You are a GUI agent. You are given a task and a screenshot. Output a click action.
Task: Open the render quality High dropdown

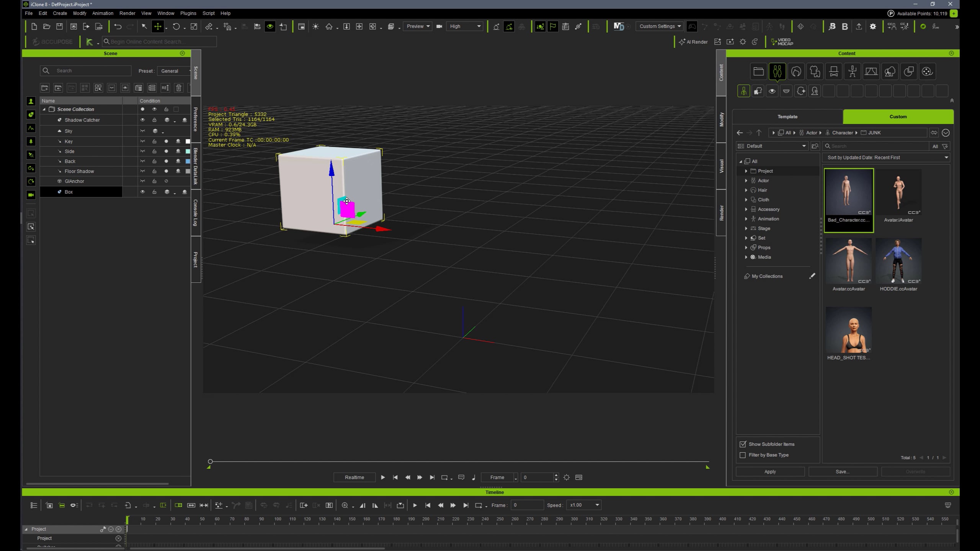click(465, 26)
